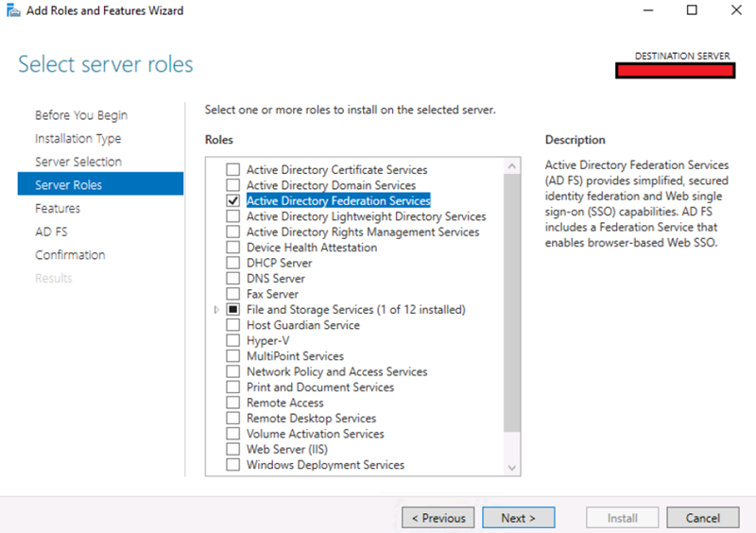Check Active Directory Certificate Services
Image resolution: width=756 pixels, height=533 pixels.
pyautogui.click(x=232, y=170)
